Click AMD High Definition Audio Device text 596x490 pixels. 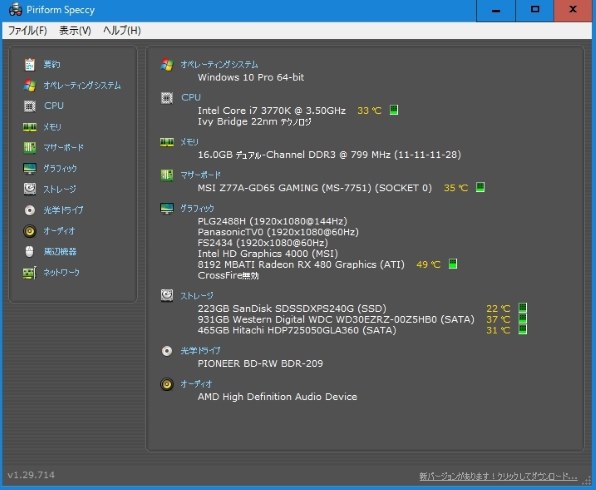click(x=277, y=397)
